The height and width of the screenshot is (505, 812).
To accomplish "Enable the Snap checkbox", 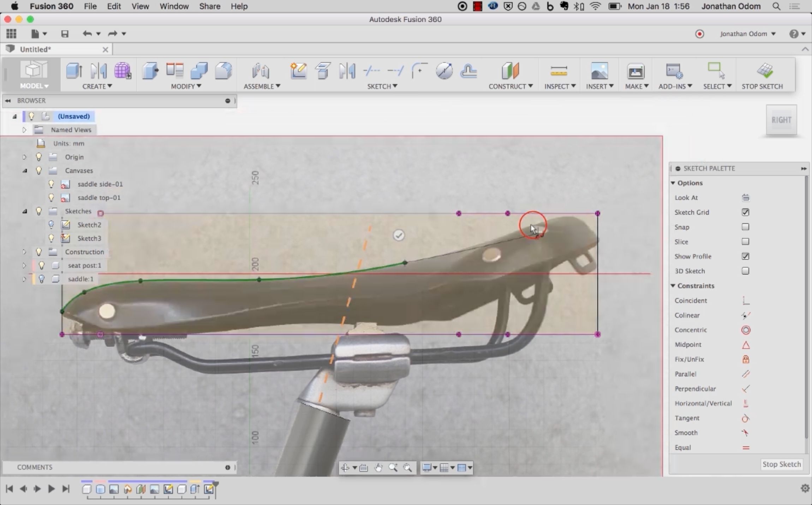I will [x=745, y=227].
